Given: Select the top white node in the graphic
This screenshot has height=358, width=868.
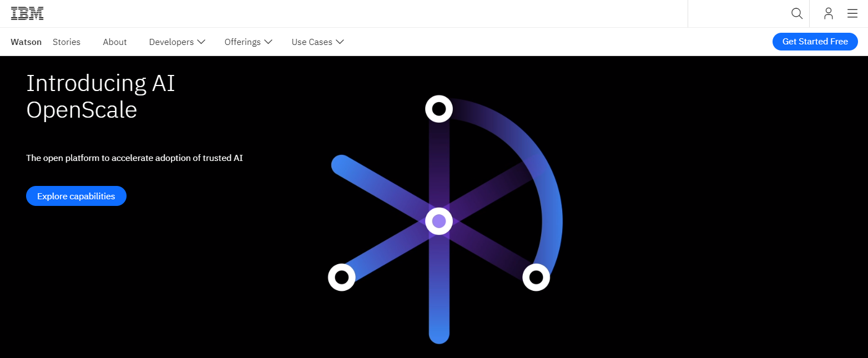Looking at the screenshot, I should 438,109.
